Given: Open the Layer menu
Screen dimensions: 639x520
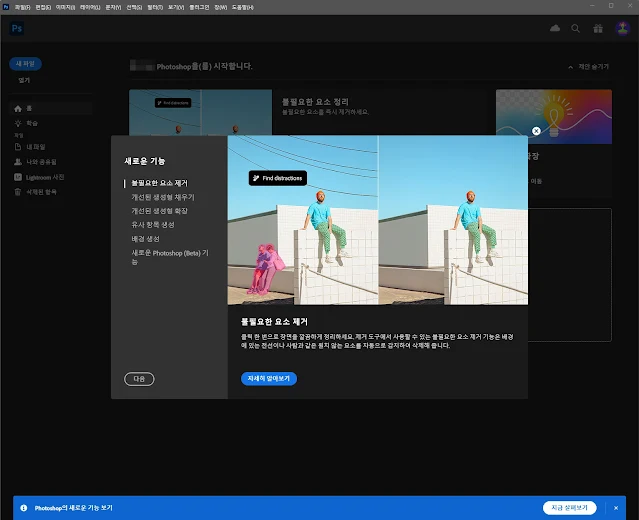Looking at the screenshot, I should [90, 7].
